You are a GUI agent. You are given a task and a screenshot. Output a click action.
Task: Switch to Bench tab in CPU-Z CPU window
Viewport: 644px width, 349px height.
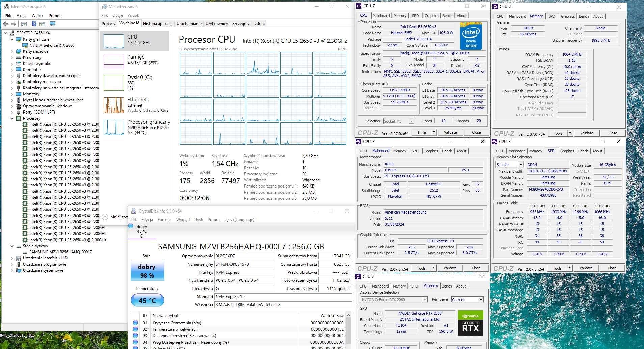(x=447, y=16)
